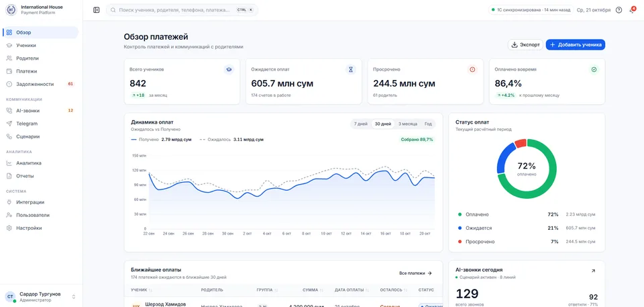Click the Пользователи user icon
The height and width of the screenshot is (307, 644).
[x=9, y=215]
